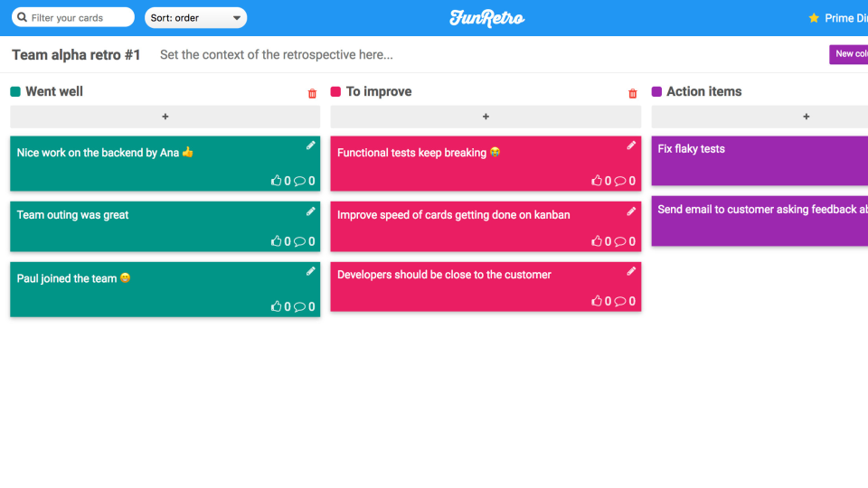Add a new card to Action items column
This screenshot has width=868, height=488.
[759, 117]
